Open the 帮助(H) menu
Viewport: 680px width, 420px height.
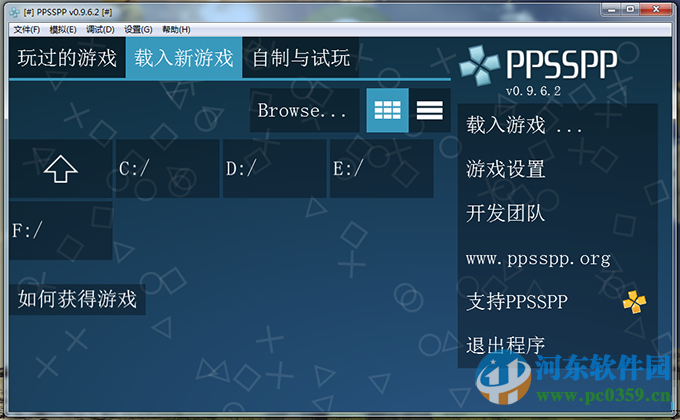click(x=176, y=30)
